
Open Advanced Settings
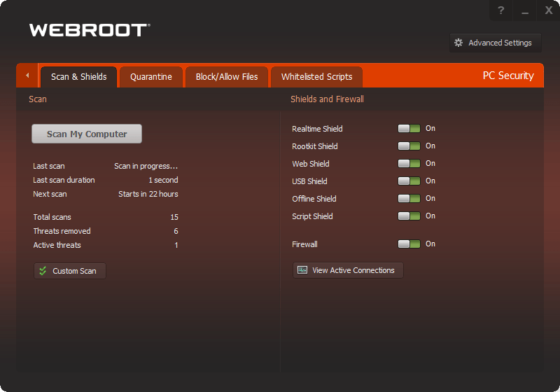click(x=496, y=43)
